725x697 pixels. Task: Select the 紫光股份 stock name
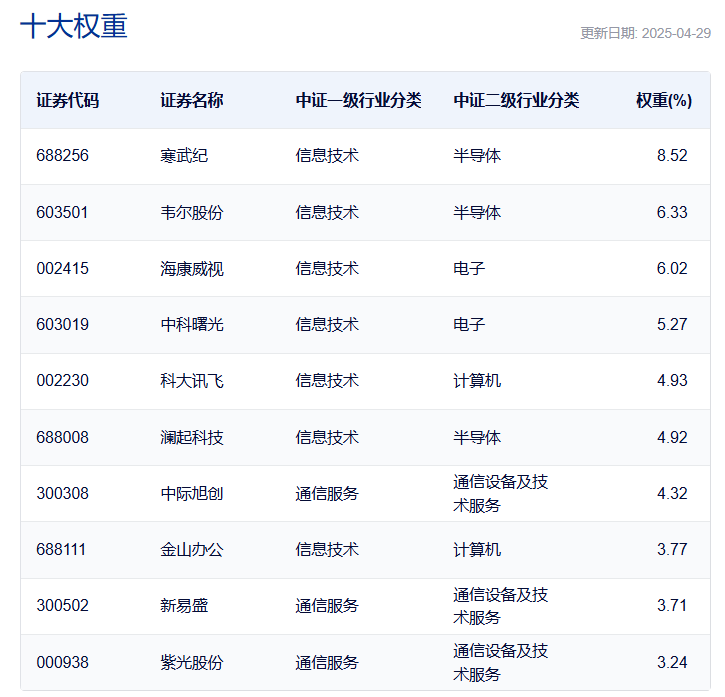(192, 662)
